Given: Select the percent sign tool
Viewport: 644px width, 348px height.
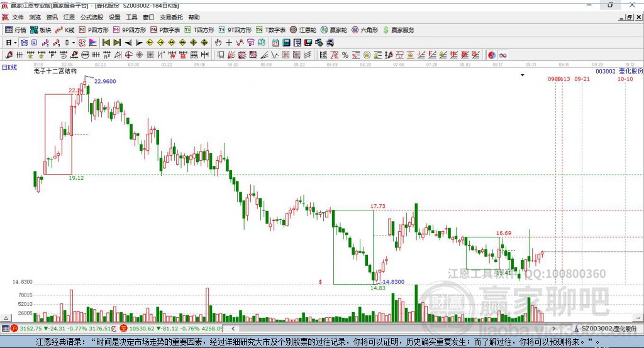Looking at the screenshot, I should click(345, 55).
